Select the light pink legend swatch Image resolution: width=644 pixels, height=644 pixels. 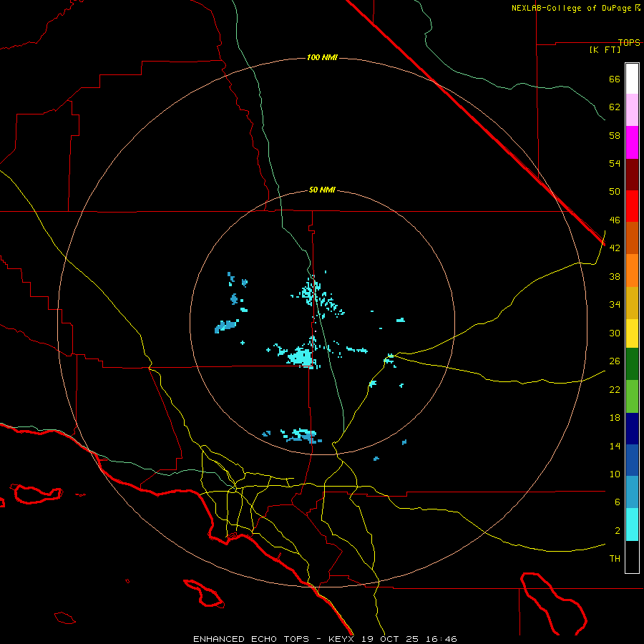pos(632,110)
